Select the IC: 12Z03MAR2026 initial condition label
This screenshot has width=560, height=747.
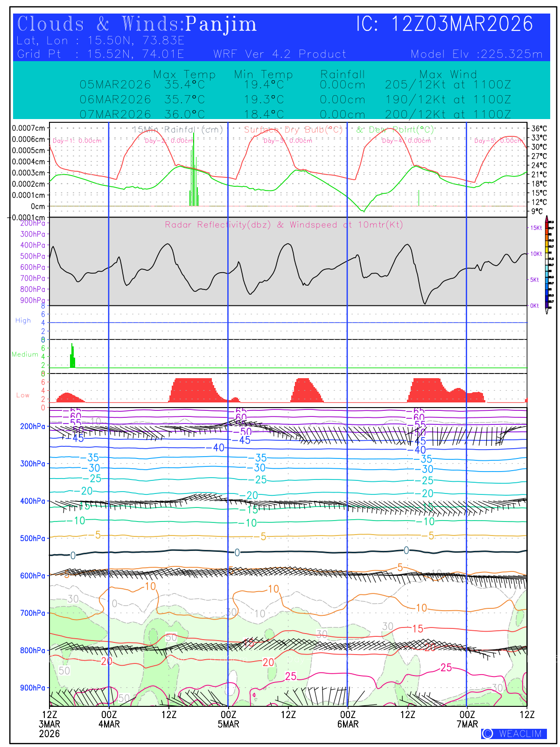point(444,24)
